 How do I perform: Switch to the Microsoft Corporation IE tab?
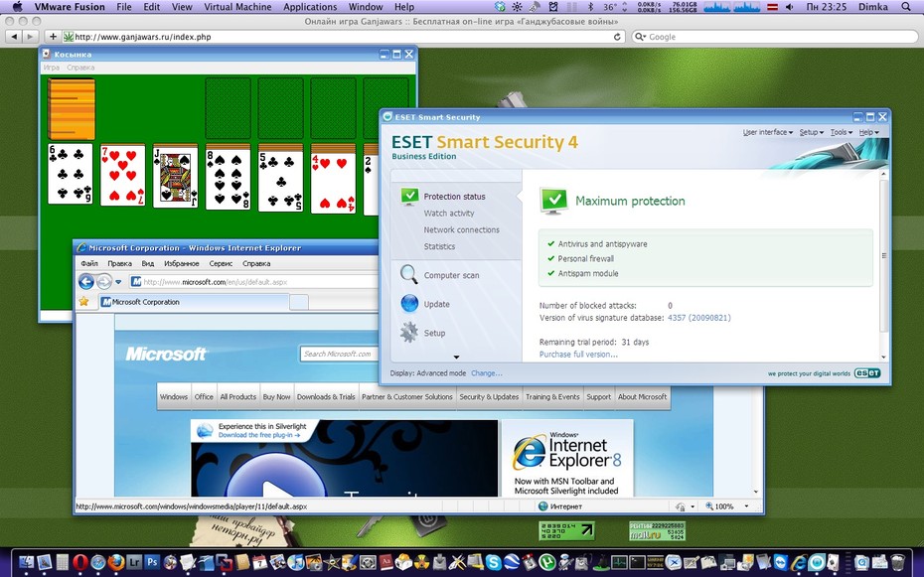coord(194,302)
